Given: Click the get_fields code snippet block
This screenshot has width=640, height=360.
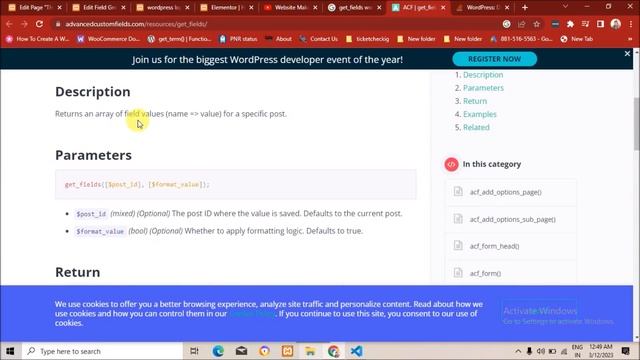Looking at the screenshot, I should tap(236, 184).
